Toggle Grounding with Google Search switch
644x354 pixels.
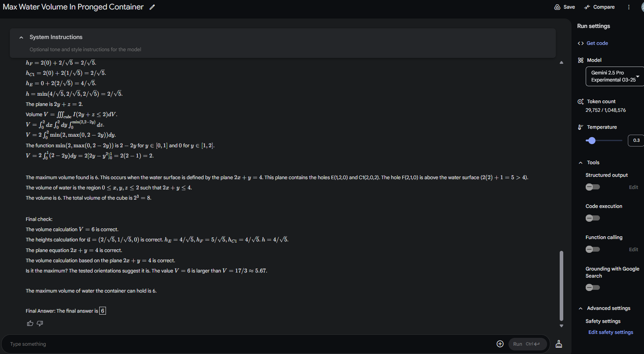pyautogui.click(x=592, y=287)
